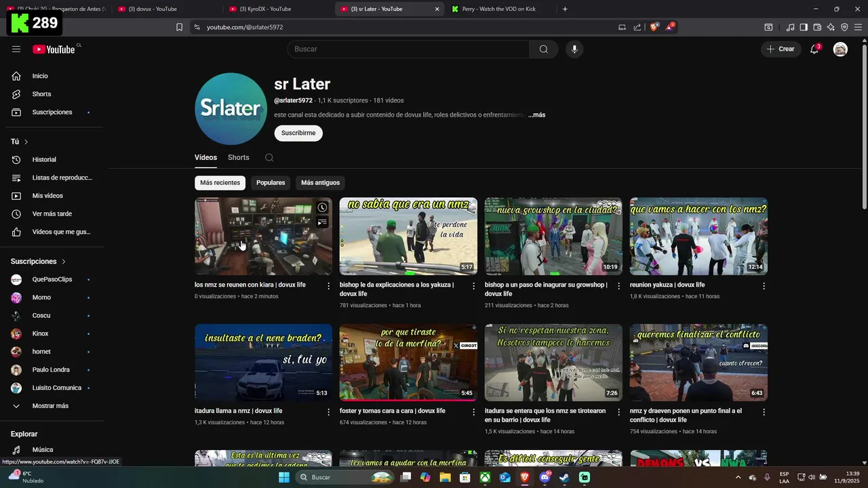
Task: Switch to the channel Videos tab
Action: point(205,157)
